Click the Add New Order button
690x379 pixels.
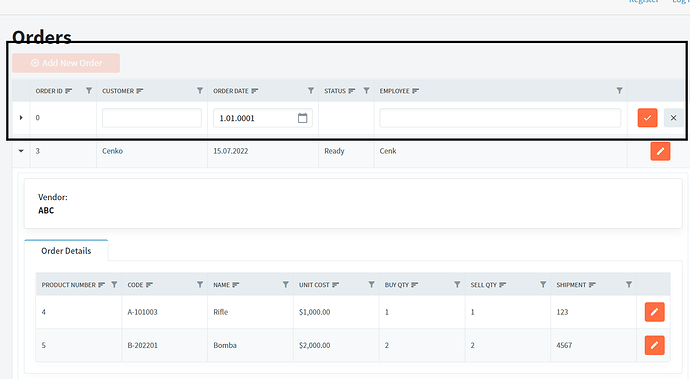click(x=66, y=63)
